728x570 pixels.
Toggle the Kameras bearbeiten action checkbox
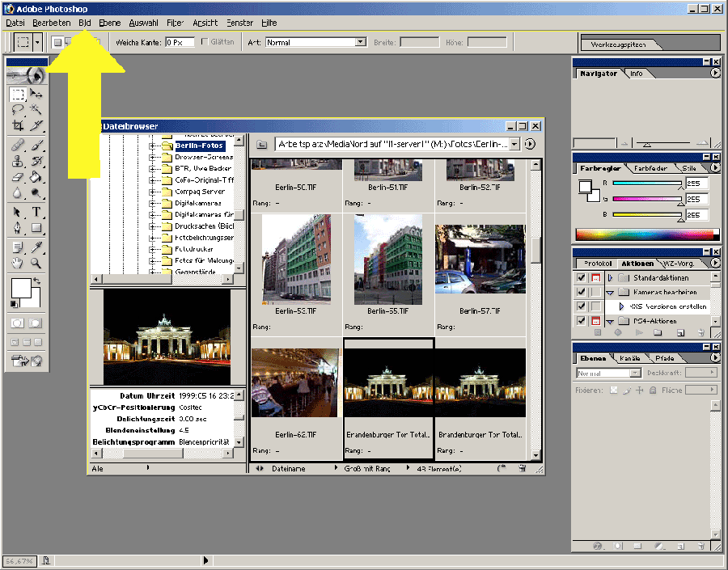pyautogui.click(x=580, y=292)
